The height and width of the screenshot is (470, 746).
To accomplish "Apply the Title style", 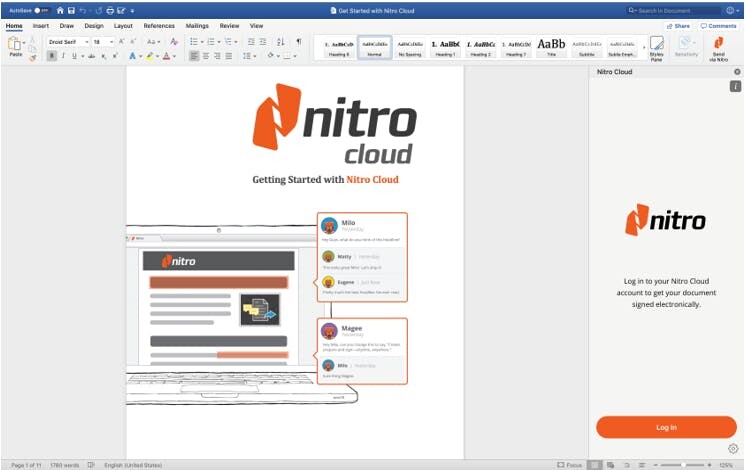I will [551, 48].
